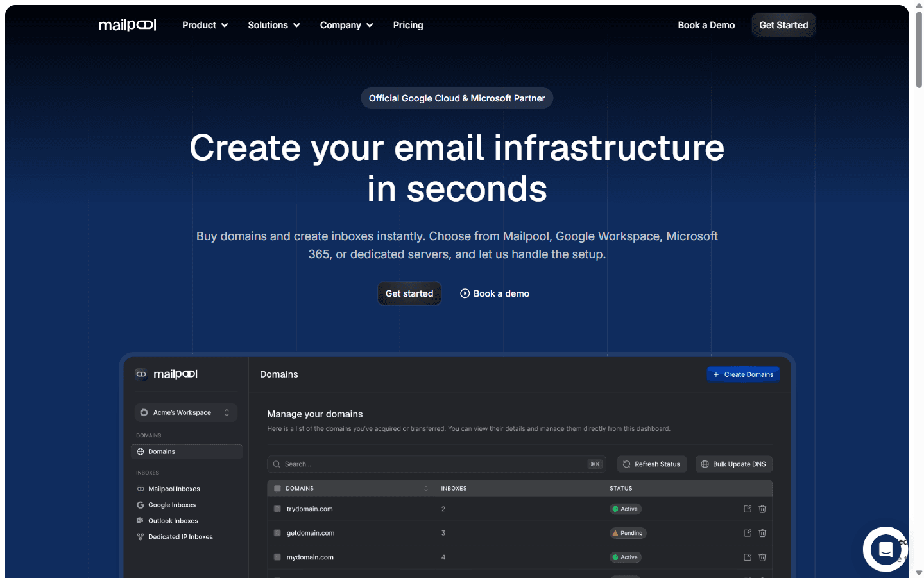The width and height of the screenshot is (924, 578).
Task: Click the getdomain.com domain name
Action: (x=311, y=533)
